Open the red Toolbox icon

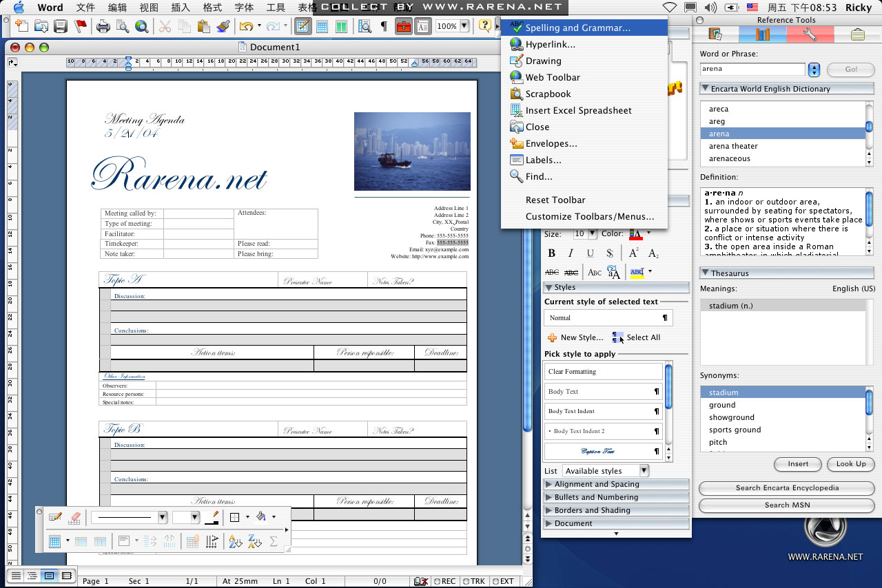404,27
